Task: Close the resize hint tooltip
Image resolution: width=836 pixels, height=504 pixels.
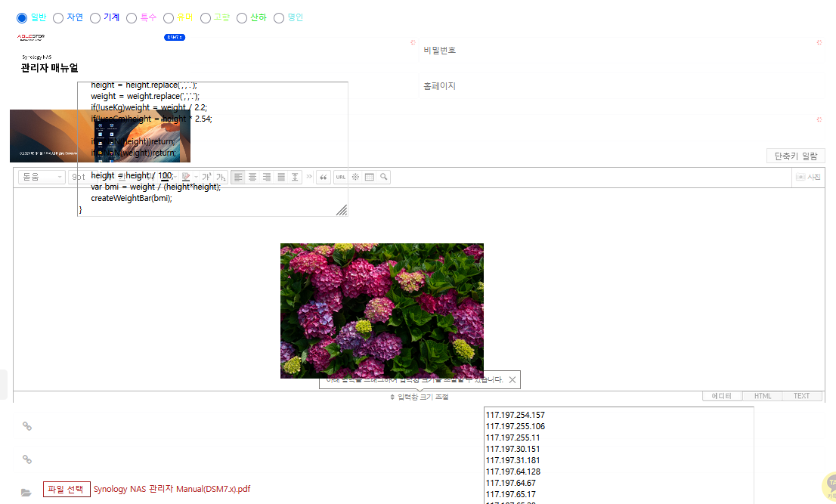Action: coord(512,380)
